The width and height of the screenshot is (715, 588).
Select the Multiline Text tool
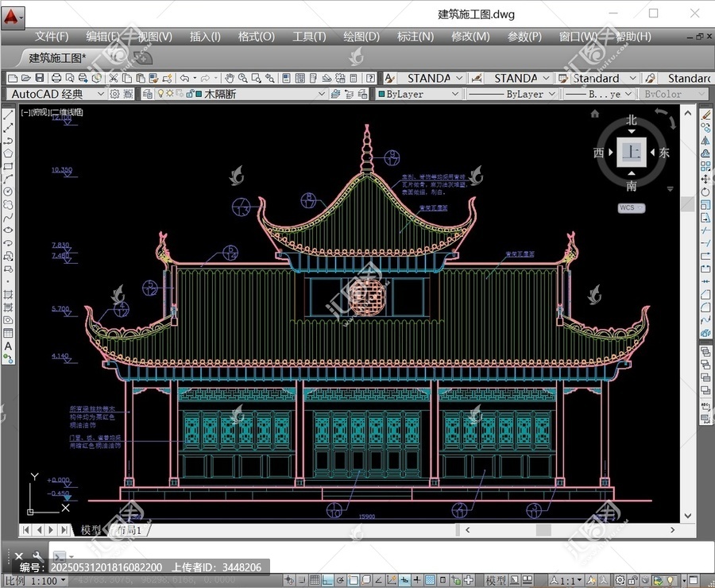pos(8,346)
